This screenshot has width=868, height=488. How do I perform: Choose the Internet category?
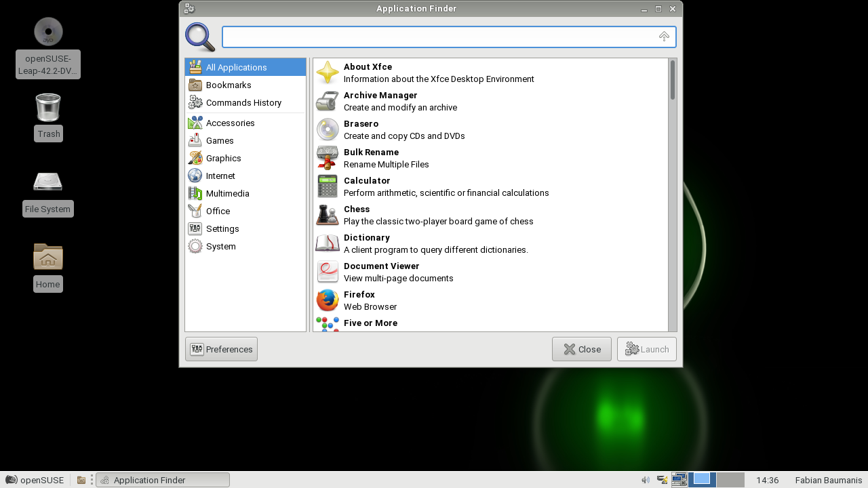220,176
